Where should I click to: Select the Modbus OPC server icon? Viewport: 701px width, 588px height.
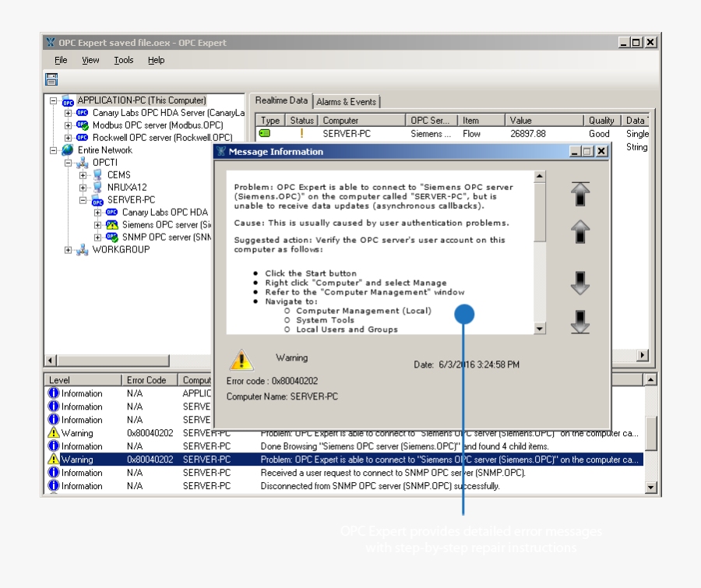pos(81,125)
